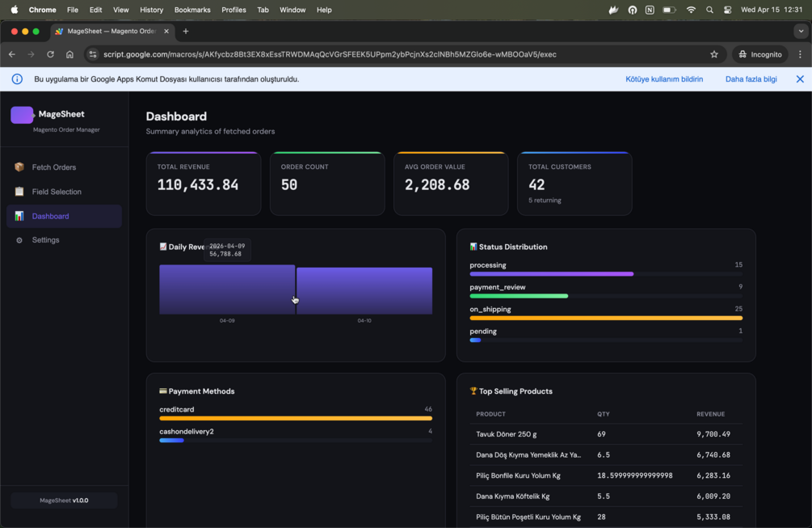Select the Dashboard sidebar item
Screen dimensions: 812x528
64,216
